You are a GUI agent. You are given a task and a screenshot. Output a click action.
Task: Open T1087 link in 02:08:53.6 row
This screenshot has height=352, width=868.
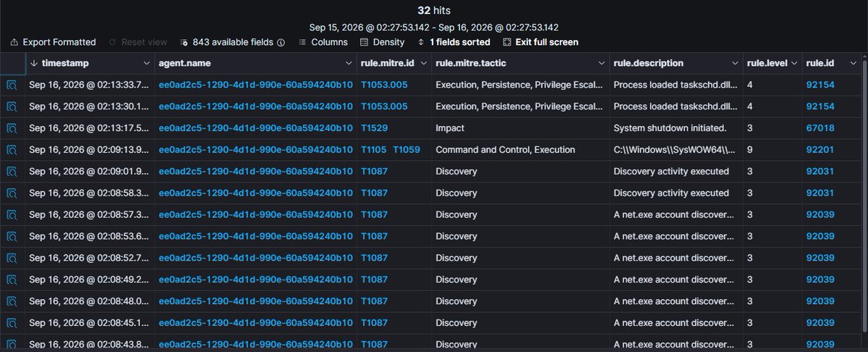point(374,236)
